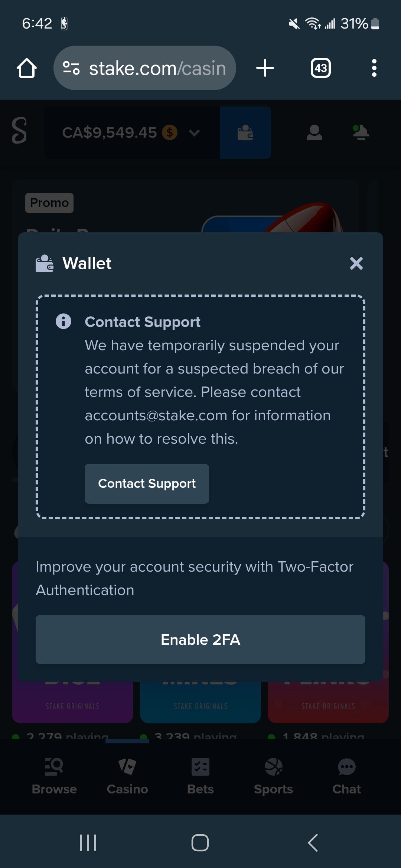
Task: View site information icon in address bar
Action: [71, 68]
